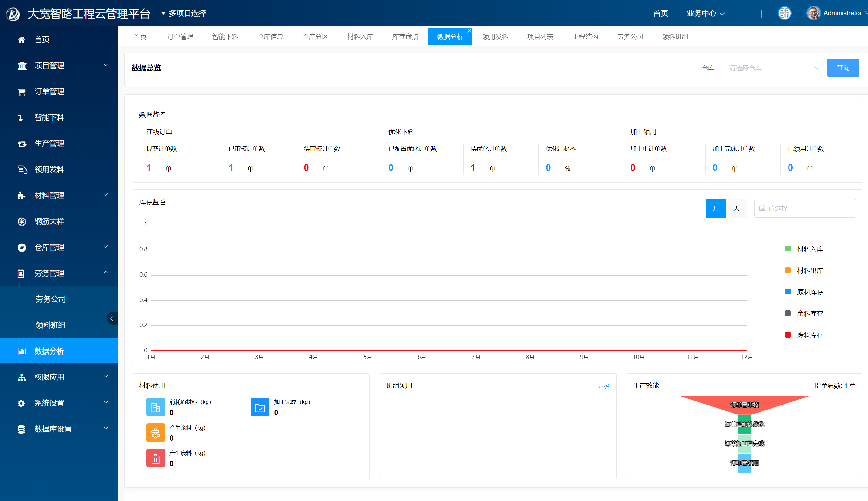Click the 智能下料 arrow icon
Screen dimensions: 868x501
coord(21,118)
